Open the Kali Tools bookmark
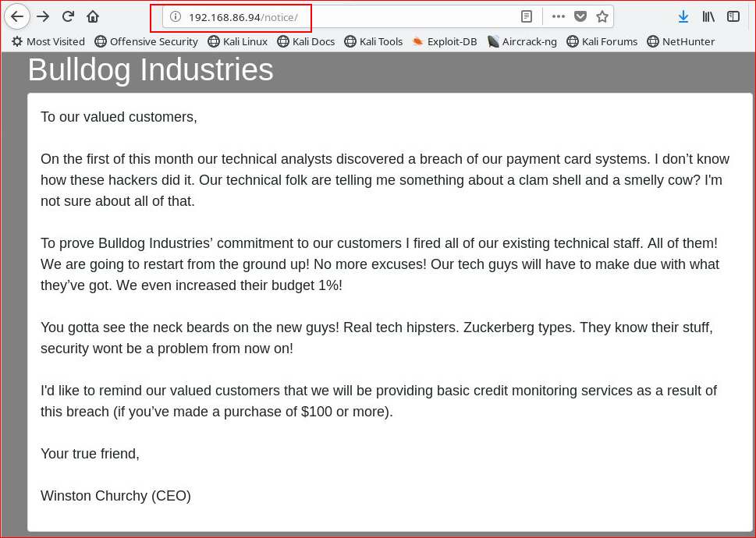Screen dimensions: 756x538 [374, 42]
